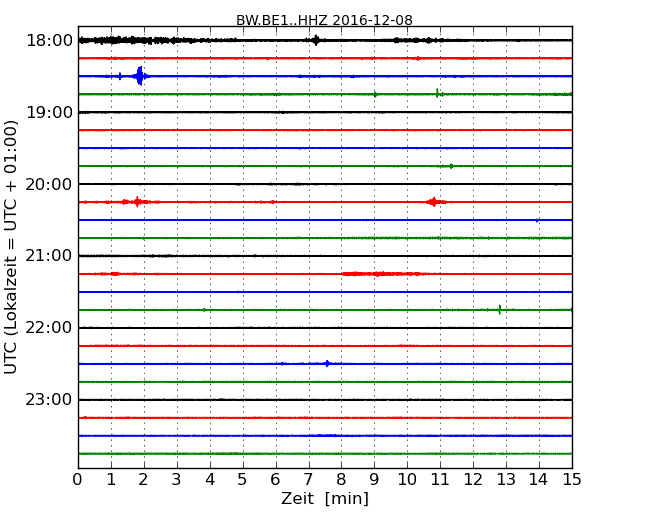Viewport: 650px width, 520px height.
Task: Click the '5' minute tick label
Action: click(243, 480)
